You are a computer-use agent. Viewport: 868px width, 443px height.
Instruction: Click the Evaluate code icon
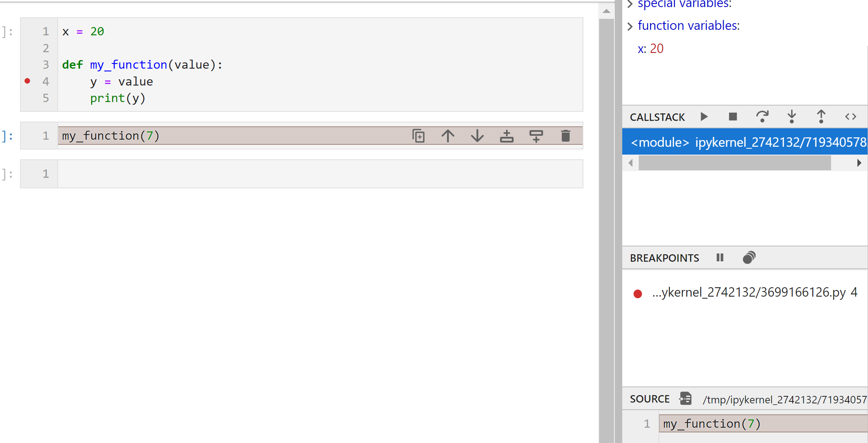tap(850, 117)
